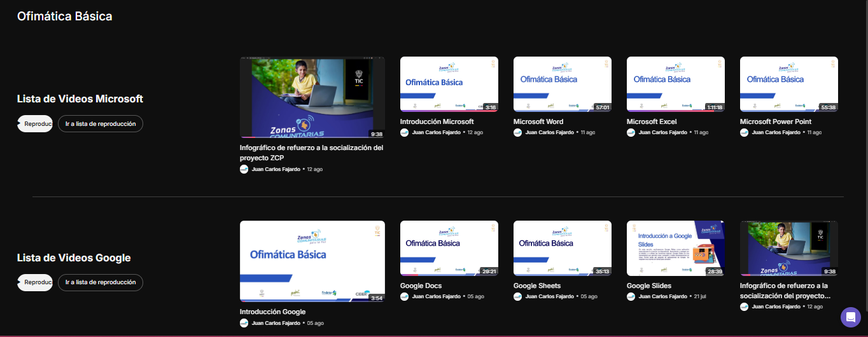
Task: Click author avatar under Microsoft Excel video
Action: tap(631, 132)
